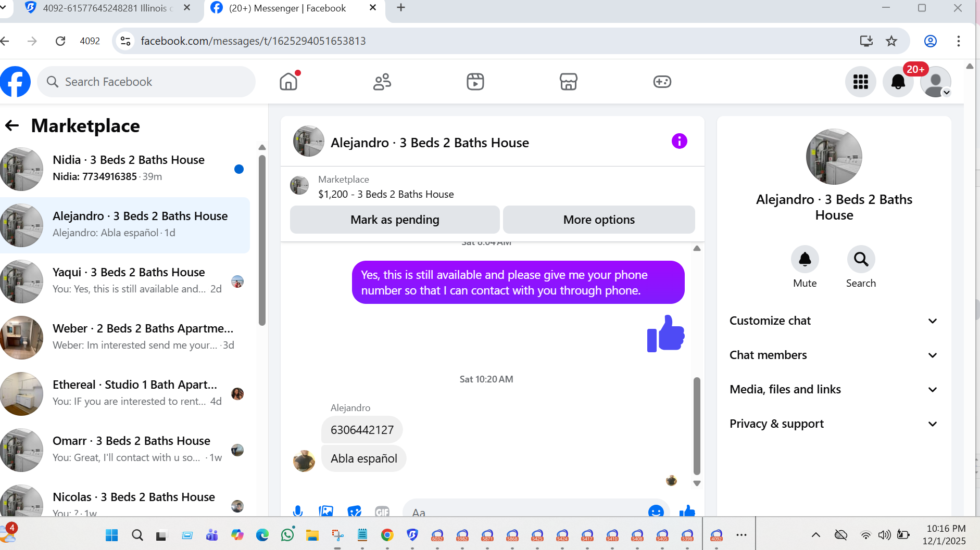This screenshot has width=980, height=550.
Task: Mute the Alejandro conversation
Action: (805, 259)
